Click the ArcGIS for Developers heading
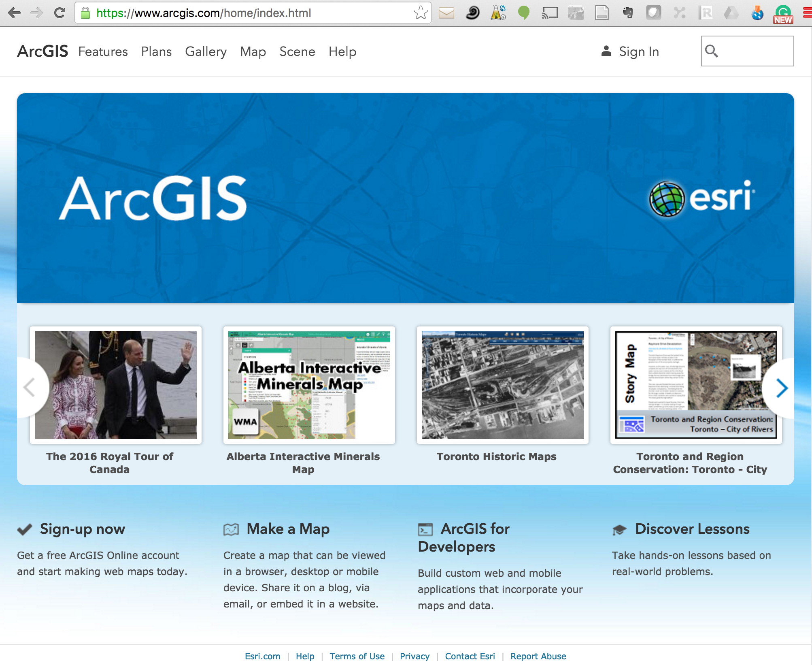Image resolution: width=812 pixels, height=665 pixels. click(x=464, y=538)
